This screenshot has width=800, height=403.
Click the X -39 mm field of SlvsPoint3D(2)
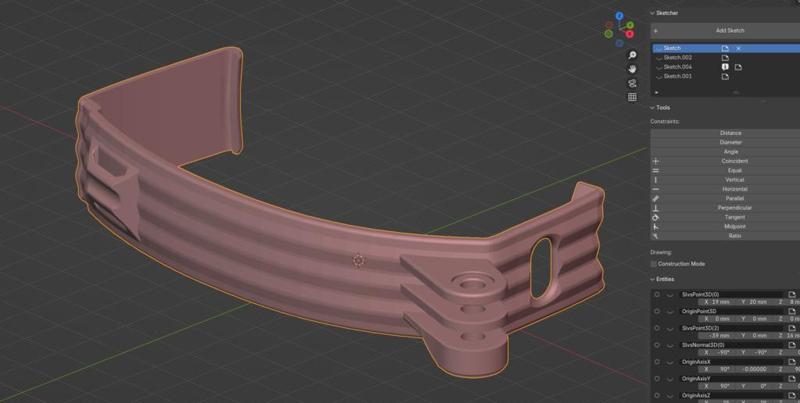pyautogui.click(x=715, y=336)
